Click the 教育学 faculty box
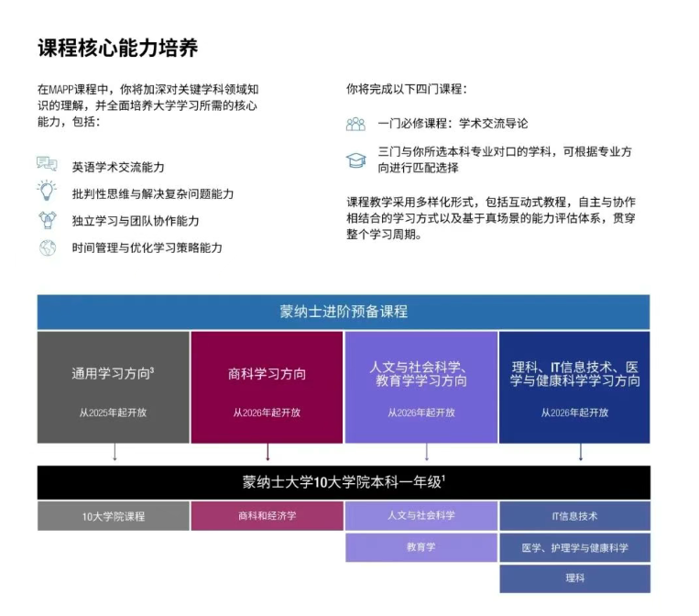 coord(421,547)
